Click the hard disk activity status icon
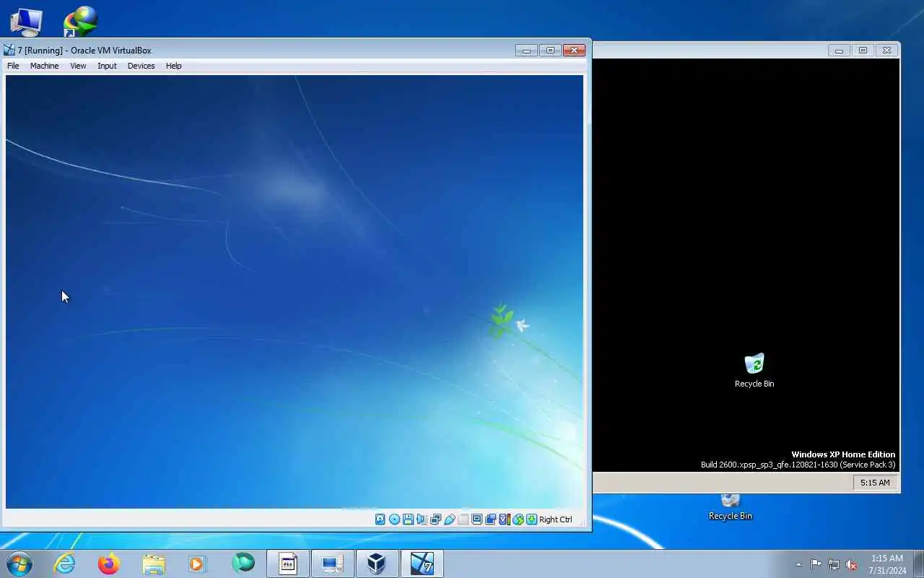Image resolution: width=924 pixels, height=578 pixels. coord(380,519)
